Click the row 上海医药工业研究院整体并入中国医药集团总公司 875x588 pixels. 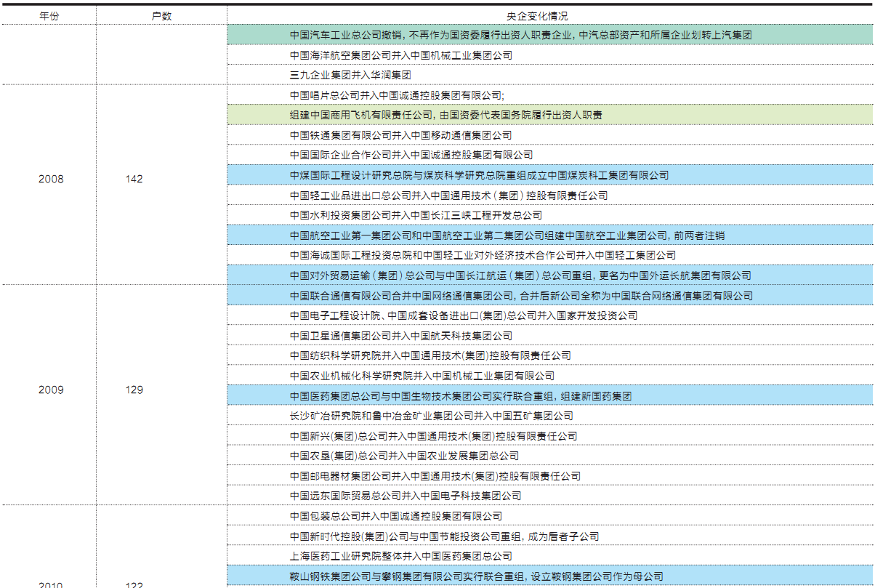(x=549, y=555)
